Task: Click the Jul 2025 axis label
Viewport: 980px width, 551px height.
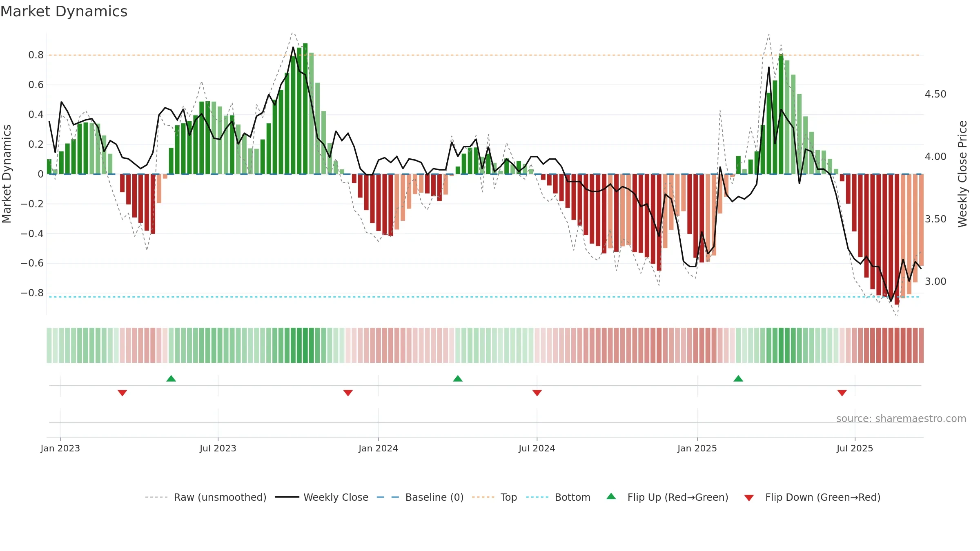Action: coord(855,448)
